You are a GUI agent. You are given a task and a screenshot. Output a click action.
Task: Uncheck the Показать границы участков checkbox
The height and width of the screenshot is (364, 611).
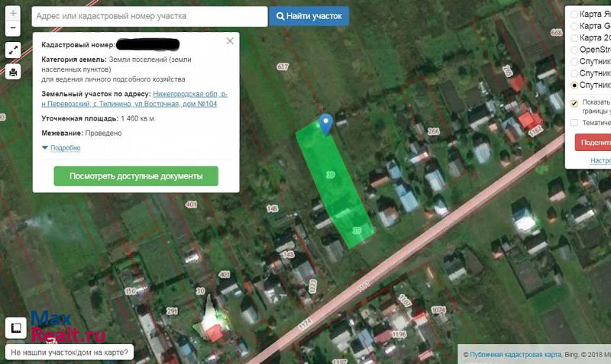(574, 103)
